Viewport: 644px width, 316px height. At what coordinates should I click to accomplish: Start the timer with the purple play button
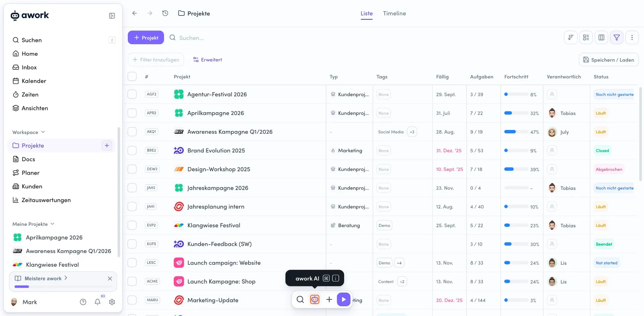point(343,299)
